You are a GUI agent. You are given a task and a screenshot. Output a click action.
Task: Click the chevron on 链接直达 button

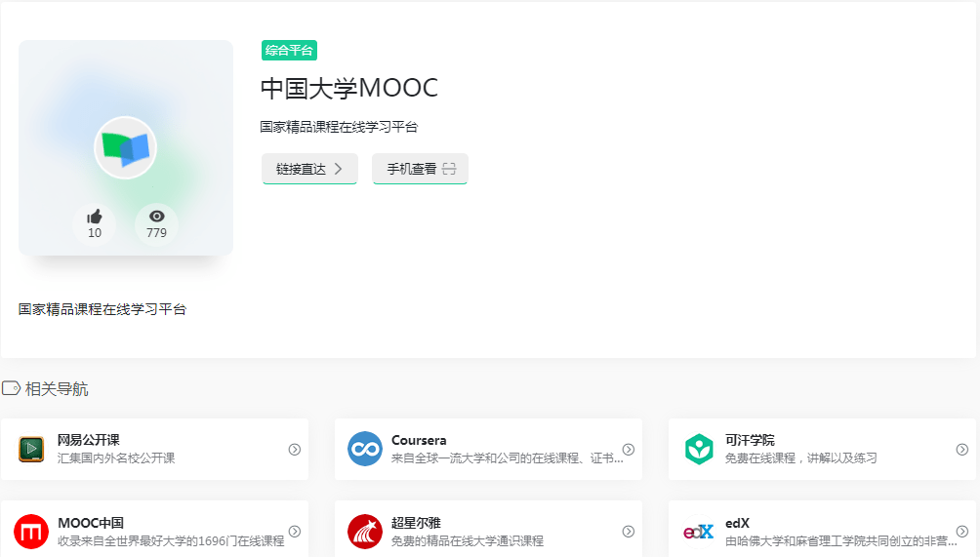pos(338,169)
